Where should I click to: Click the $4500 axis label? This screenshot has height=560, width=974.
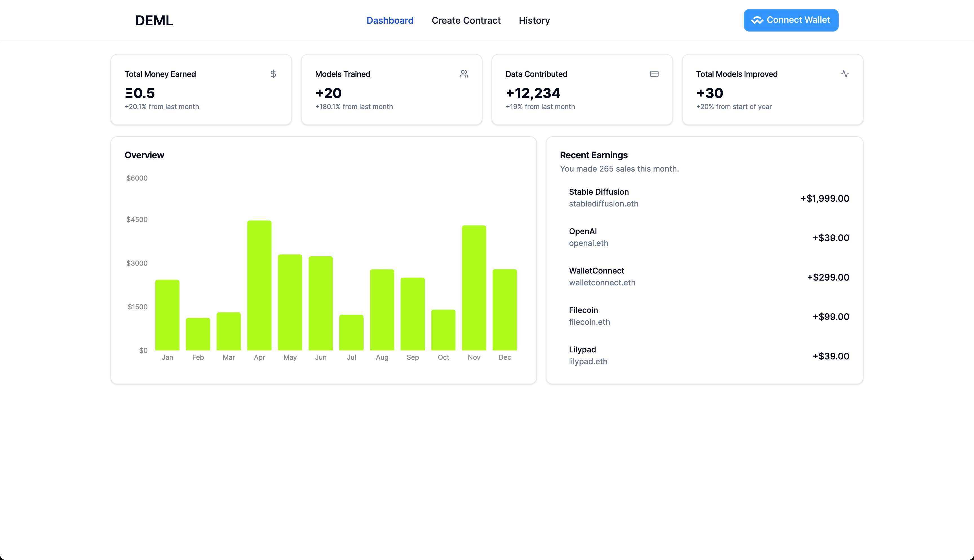[x=137, y=219]
